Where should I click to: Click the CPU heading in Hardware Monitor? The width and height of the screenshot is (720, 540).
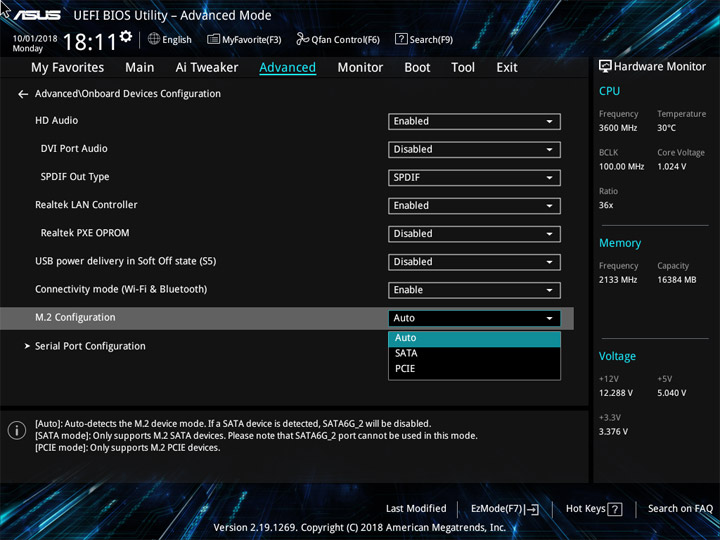coord(609,91)
